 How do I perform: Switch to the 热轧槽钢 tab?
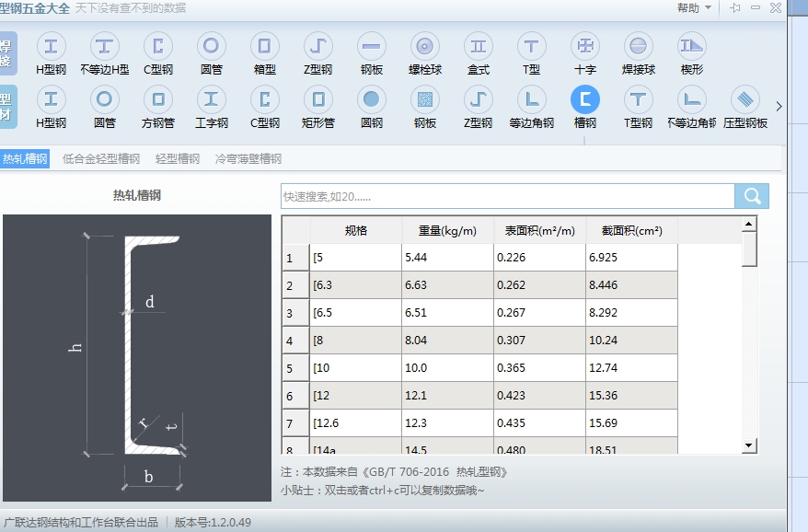point(25,158)
